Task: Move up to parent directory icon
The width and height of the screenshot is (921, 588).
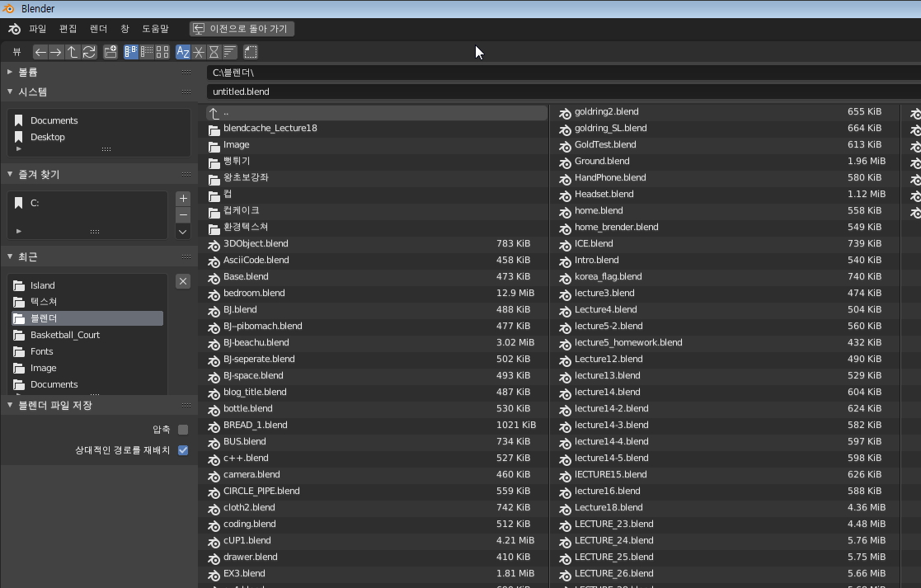Action: coord(73,52)
